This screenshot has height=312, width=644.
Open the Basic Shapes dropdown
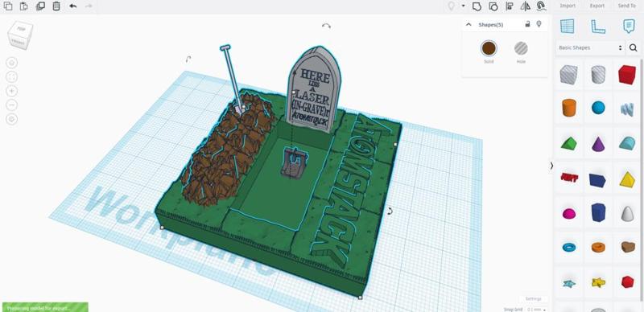(x=590, y=47)
